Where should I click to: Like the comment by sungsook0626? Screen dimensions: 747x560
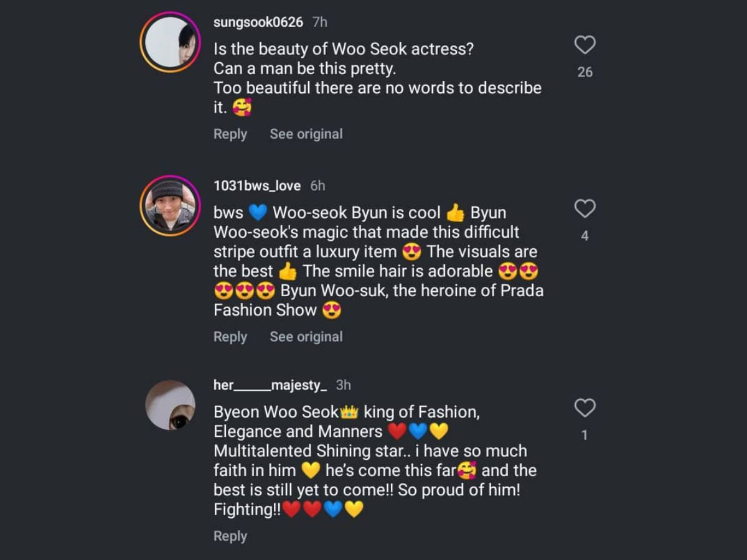click(x=585, y=45)
